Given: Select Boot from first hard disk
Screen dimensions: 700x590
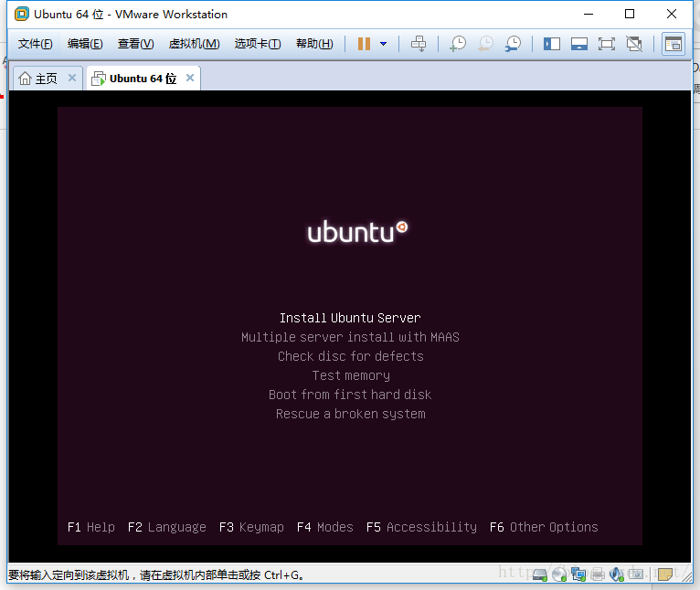Looking at the screenshot, I should click(x=350, y=395).
